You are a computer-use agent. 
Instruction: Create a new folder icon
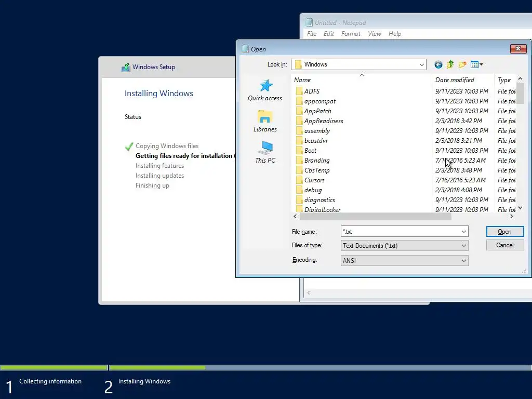(x=462, y=64)
